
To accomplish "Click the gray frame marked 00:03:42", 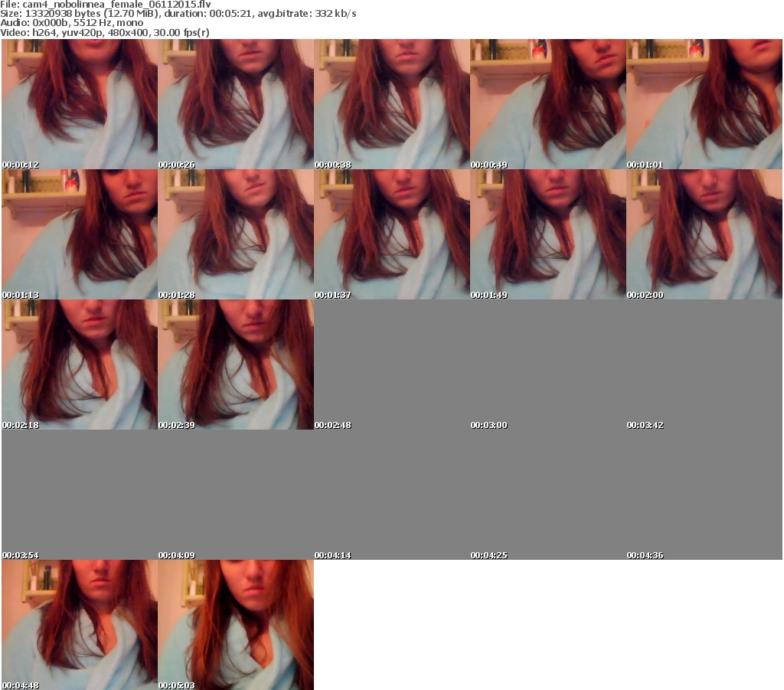I will tap(704, 365).
